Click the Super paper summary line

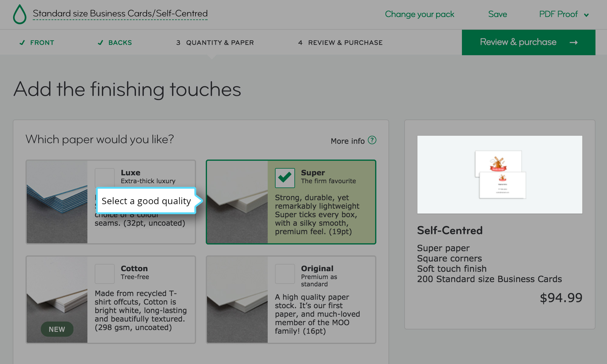(x=443, y=248)
